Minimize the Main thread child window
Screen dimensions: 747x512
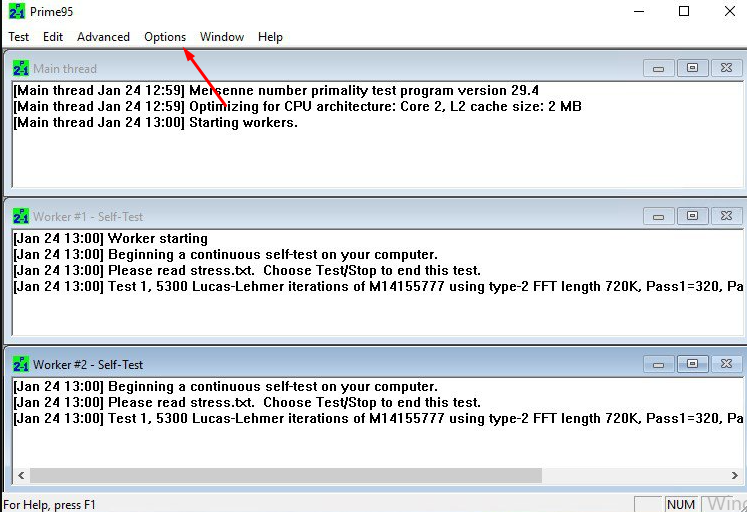(658, 69)
